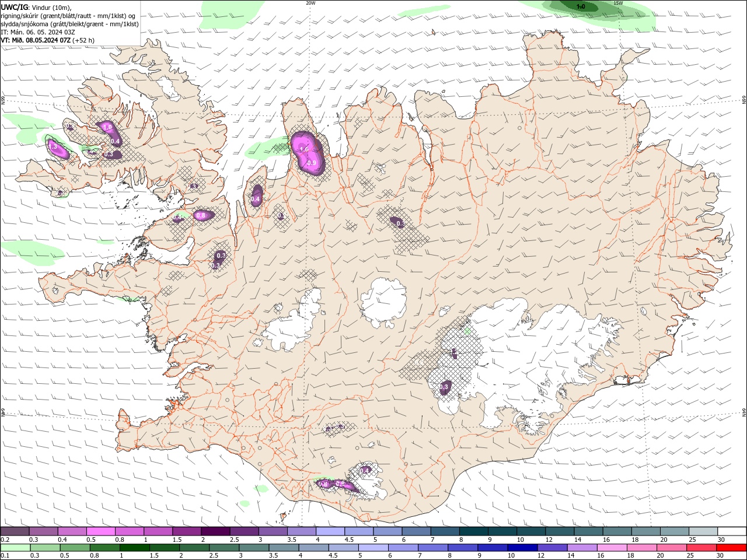Click the 'slydda/snjókoma' legend description line
This screenshot has height=560, width=747.
tap(70, 24)
